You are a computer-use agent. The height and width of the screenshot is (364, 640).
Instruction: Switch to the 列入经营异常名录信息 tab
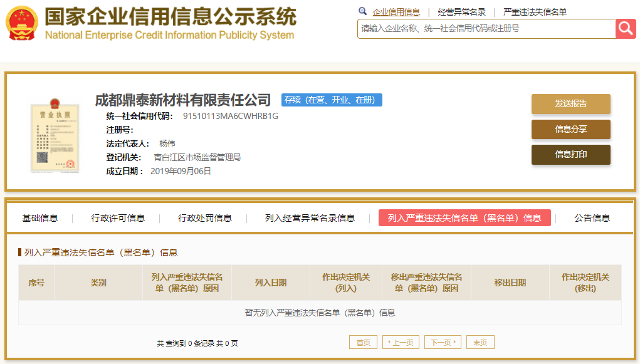tap(310, 218)
